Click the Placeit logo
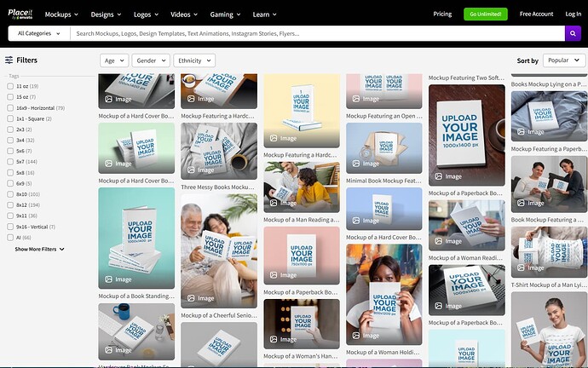This screenshot has height=368, width=588. coord(20,14)
